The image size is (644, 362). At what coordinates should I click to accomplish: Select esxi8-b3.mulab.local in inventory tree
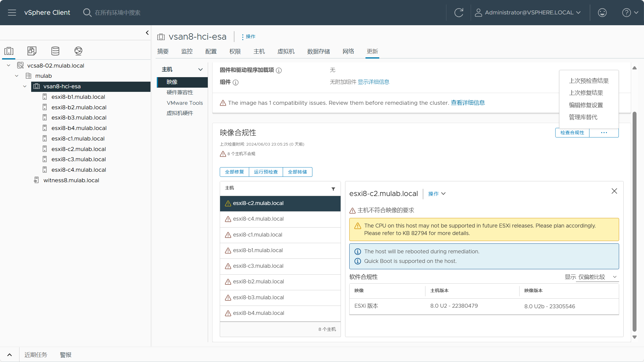coord(79,118)
